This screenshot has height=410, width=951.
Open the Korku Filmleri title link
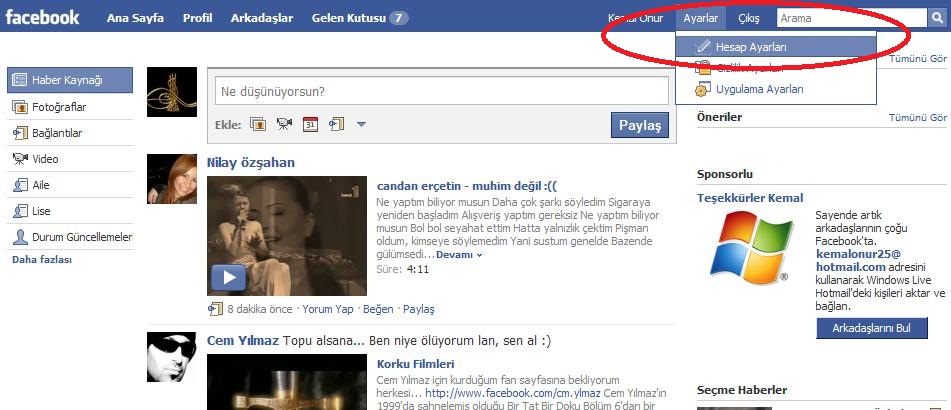click(x=415, y=364)
